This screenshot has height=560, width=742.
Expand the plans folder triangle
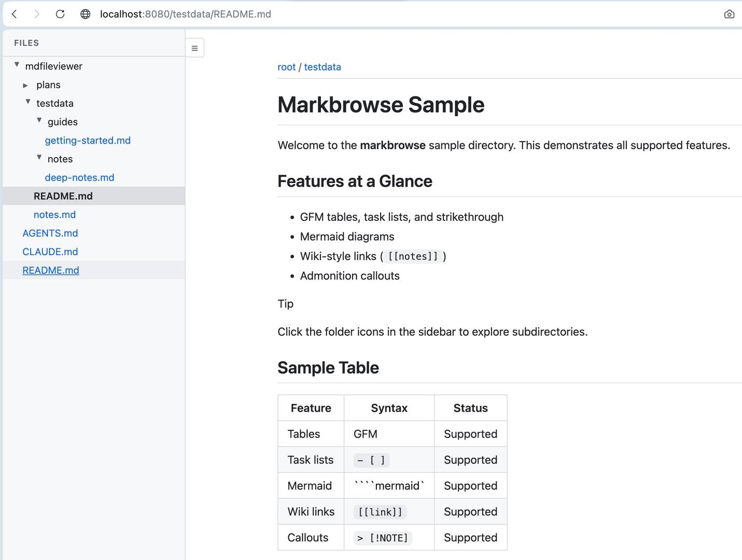25,85
